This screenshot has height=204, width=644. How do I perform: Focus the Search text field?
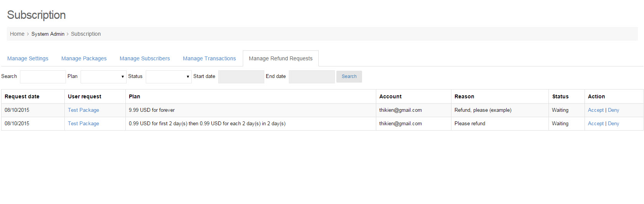click(43, 76)
